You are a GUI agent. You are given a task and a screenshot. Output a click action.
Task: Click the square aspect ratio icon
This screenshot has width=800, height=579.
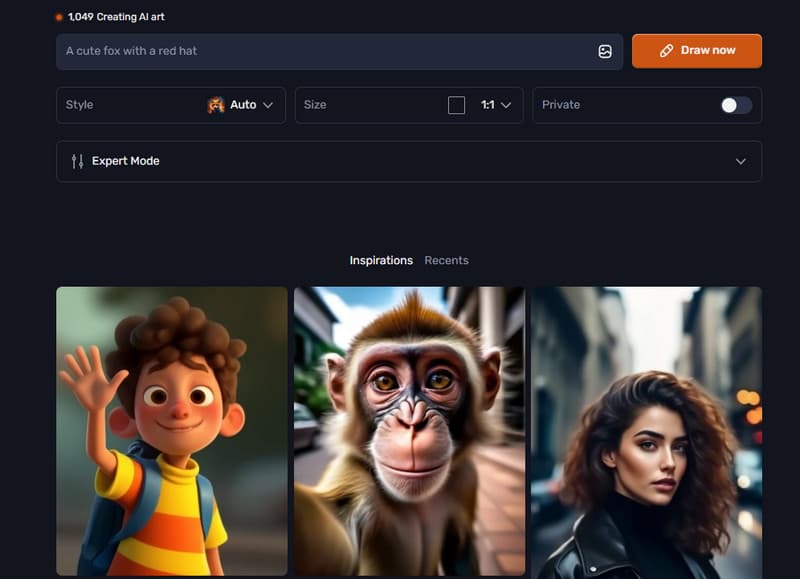456,105
